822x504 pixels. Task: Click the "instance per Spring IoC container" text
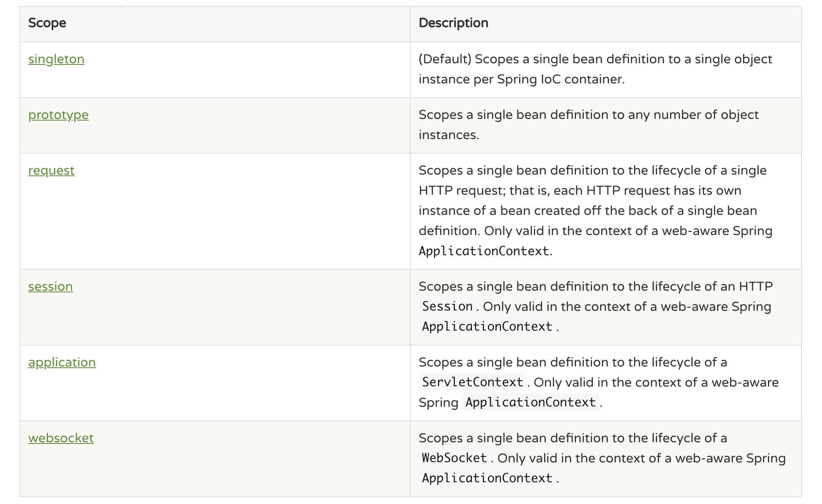[x=521, y=79]
